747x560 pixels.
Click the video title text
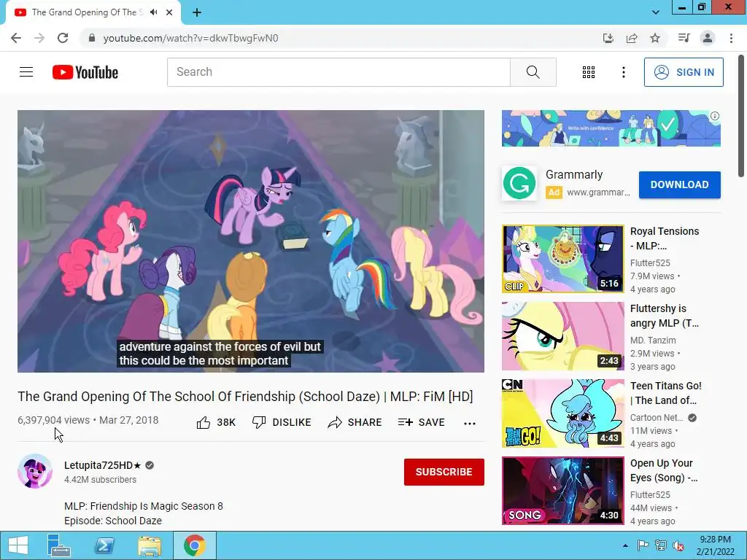tap(245, 397)
